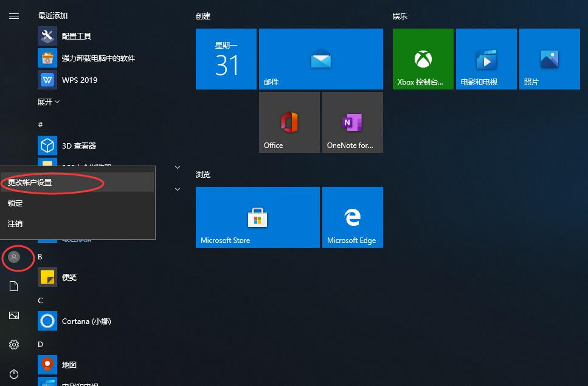Click the D letter index header
This screenshot has width=588, height=386.
40,345
